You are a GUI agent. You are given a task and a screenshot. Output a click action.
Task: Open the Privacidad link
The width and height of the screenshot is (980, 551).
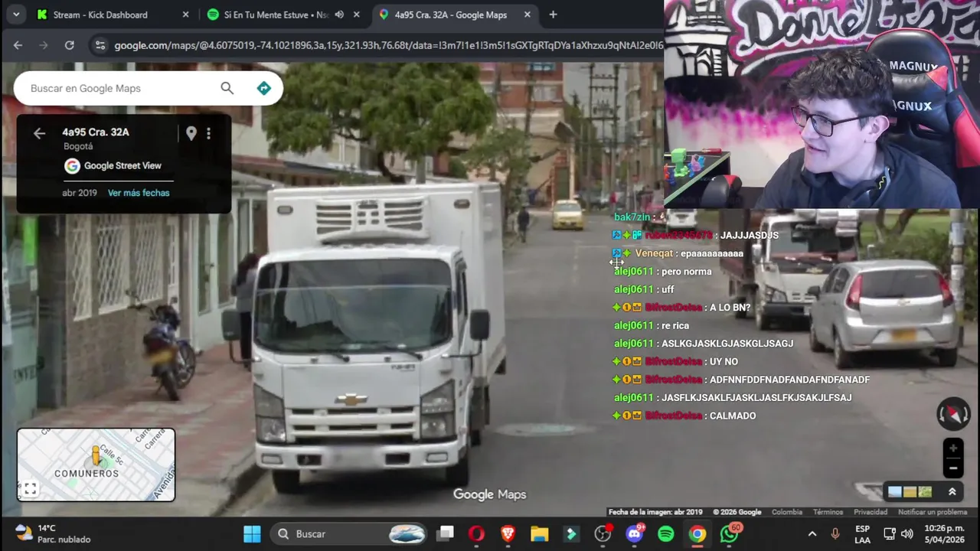871,512
